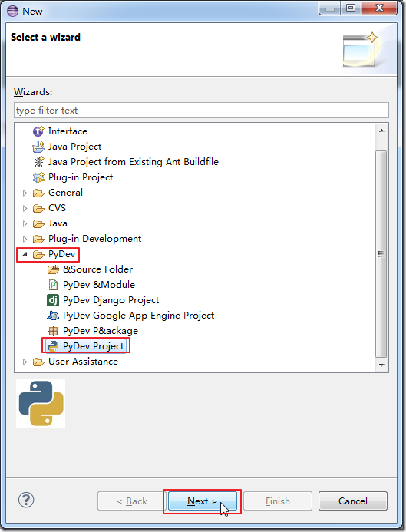Click the Plug-in Project icon

tap(38, 177)
